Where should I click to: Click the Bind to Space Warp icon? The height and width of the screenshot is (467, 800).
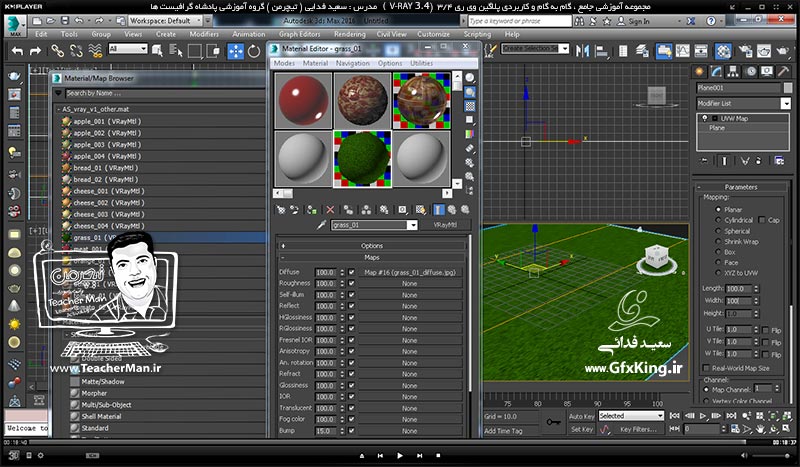tap(95, 51)
